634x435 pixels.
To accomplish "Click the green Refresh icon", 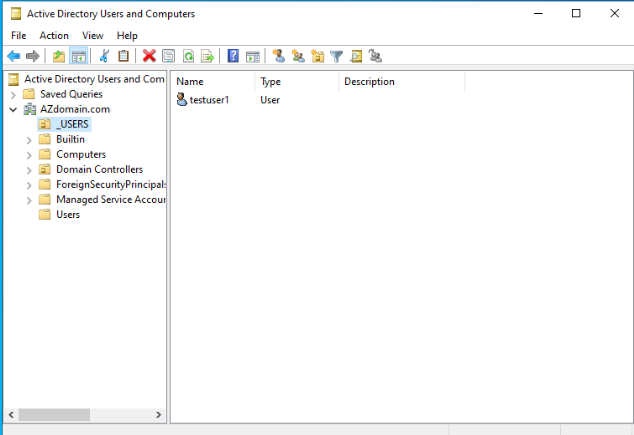I will [188, 56].
